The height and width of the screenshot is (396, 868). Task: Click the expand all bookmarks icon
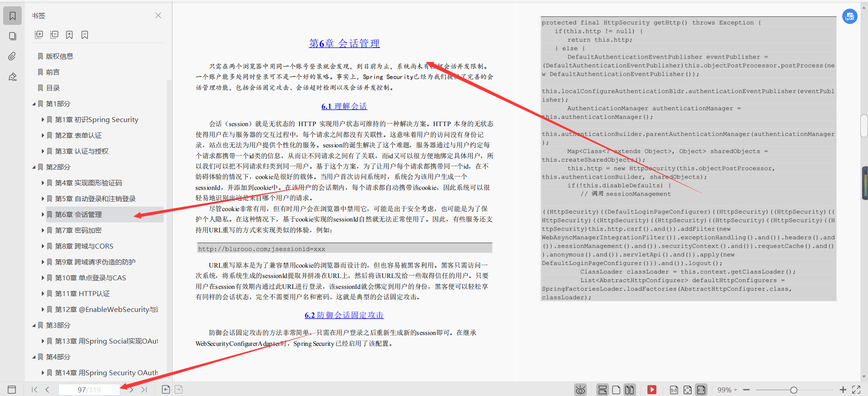point(39,35)
